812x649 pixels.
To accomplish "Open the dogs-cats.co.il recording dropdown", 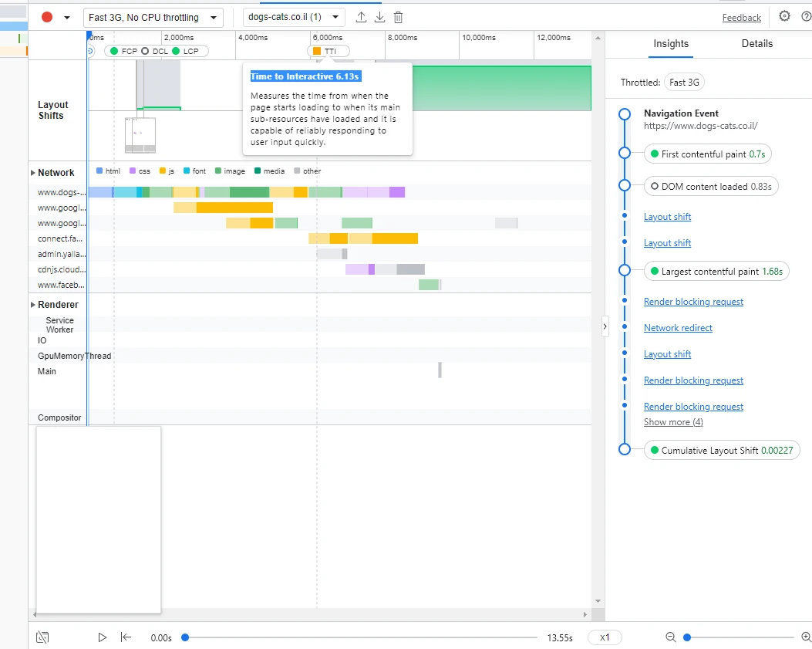I will (294, 17).
